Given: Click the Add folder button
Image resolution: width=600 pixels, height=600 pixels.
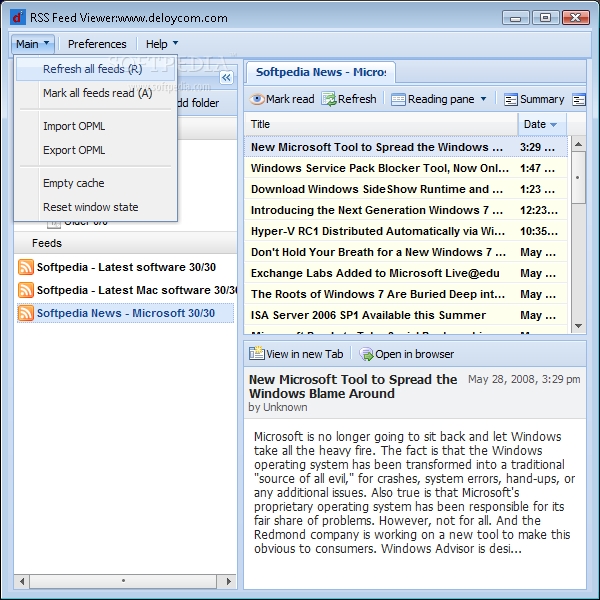Looking at the screenshot, I should pyautogui.click(x=198, y=103).
